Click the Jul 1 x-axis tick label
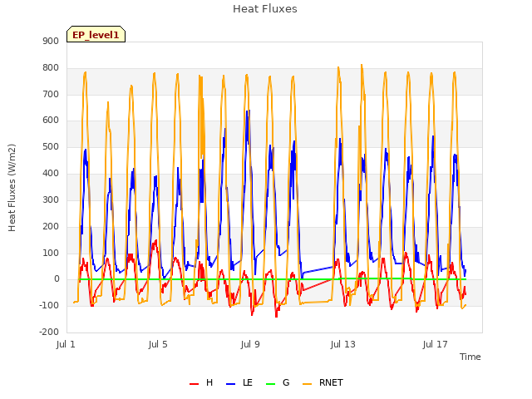532x399 pixels. click(x=66, y=345)
